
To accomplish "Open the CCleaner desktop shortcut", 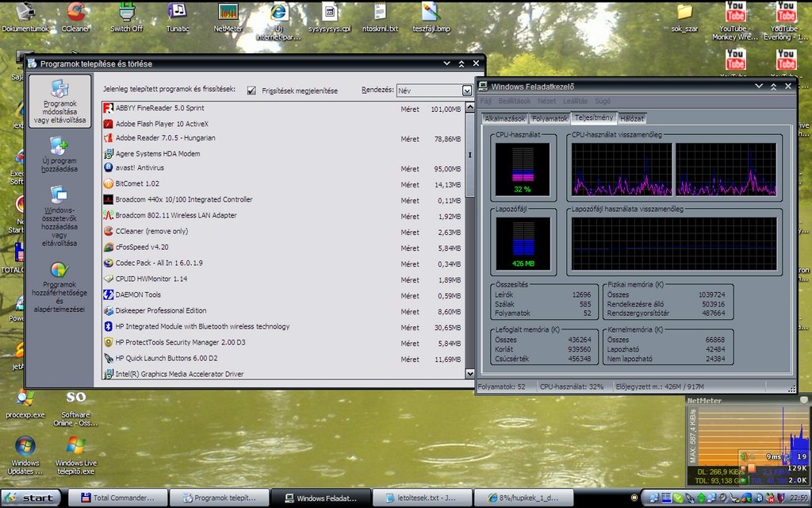I will tap(76, 13).
